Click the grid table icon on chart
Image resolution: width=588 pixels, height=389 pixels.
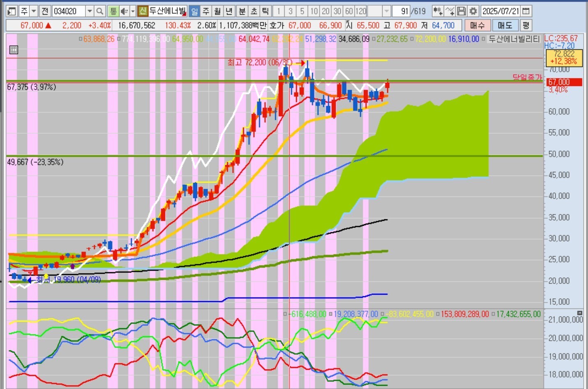click(14, 50)
